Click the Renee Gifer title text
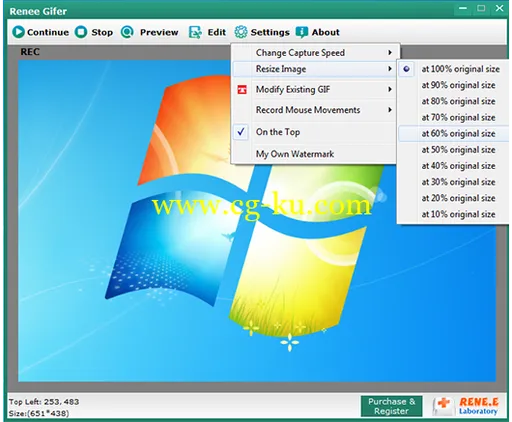 coord(38,11)
